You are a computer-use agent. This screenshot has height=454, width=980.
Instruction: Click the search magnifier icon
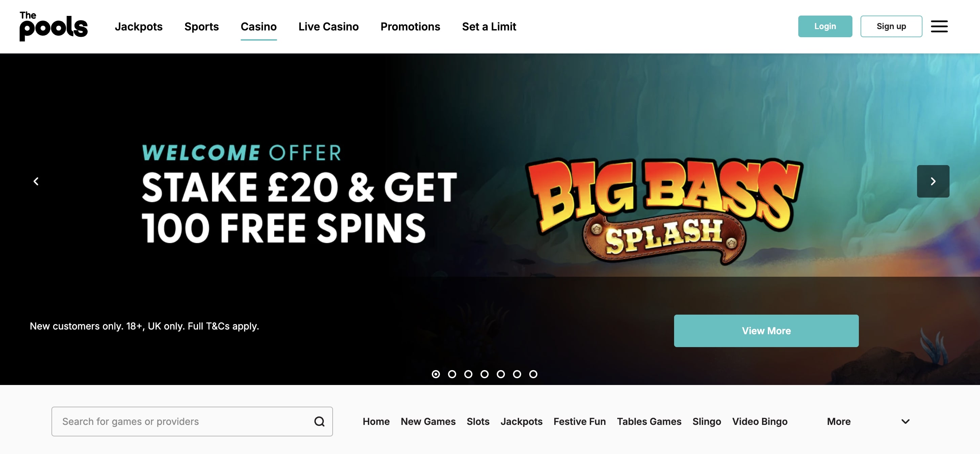point(319,421)
